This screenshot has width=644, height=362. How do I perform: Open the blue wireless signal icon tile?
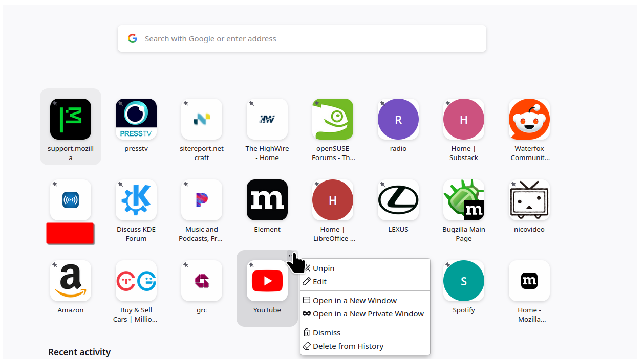point(71,200)
